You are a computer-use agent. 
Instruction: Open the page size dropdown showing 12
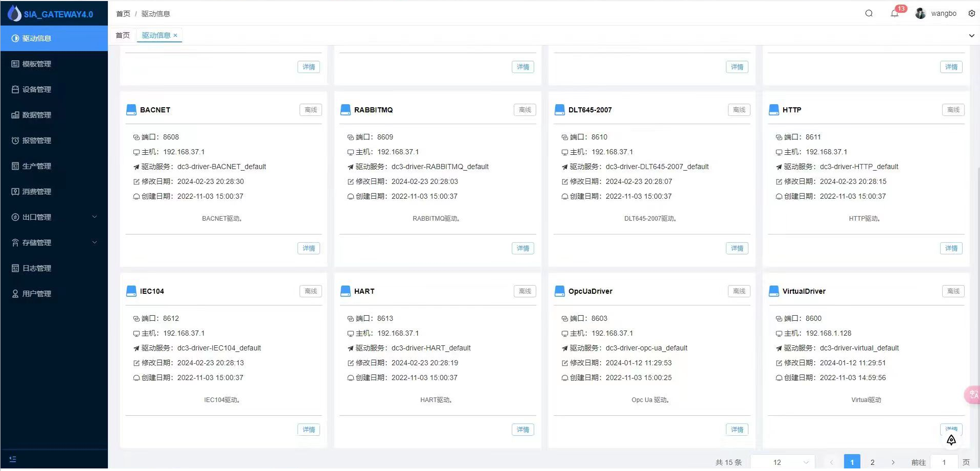pyautogui.click(x=783, y=462)
